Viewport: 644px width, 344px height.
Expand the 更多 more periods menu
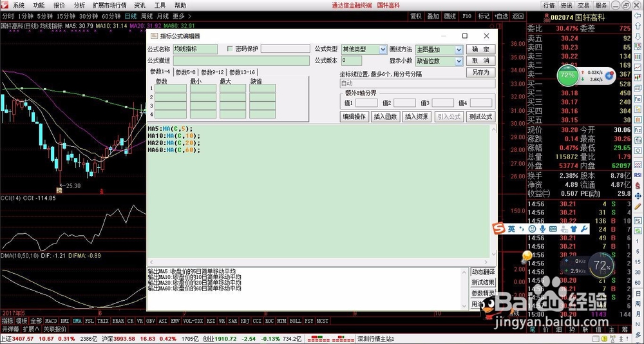[x=182, y=17]
